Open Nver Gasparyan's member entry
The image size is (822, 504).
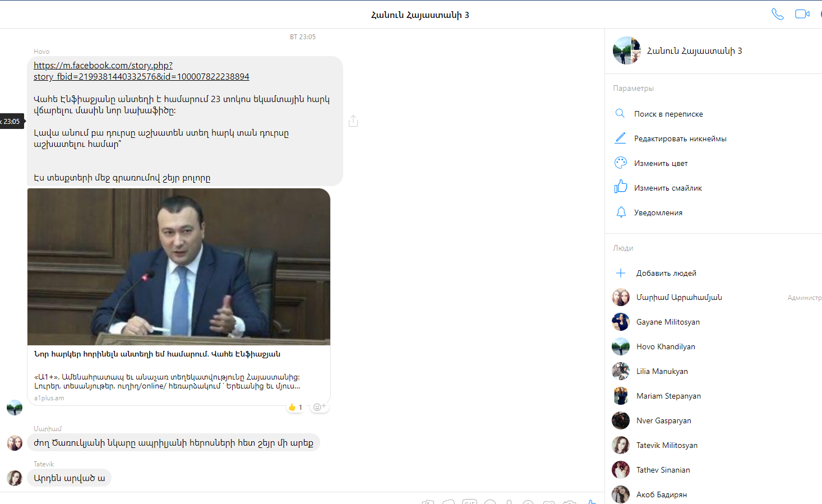point(663,420)
